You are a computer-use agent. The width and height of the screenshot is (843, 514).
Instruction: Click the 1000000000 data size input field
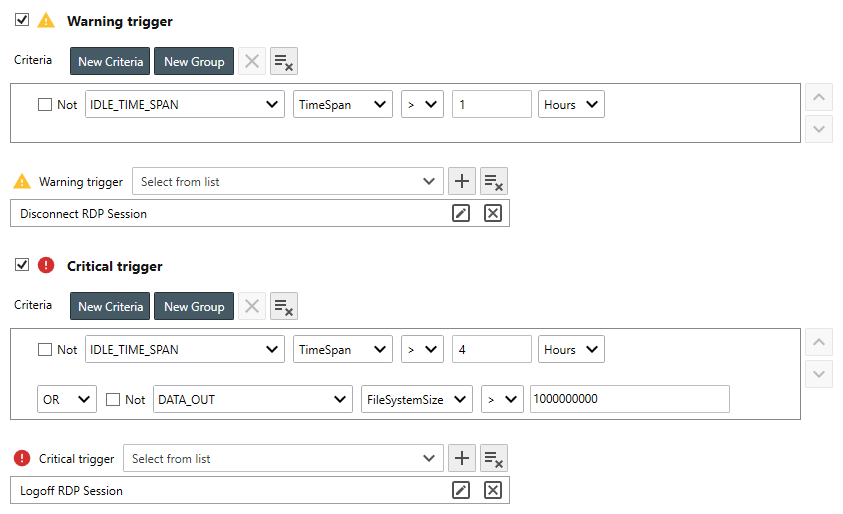[629, 399]
